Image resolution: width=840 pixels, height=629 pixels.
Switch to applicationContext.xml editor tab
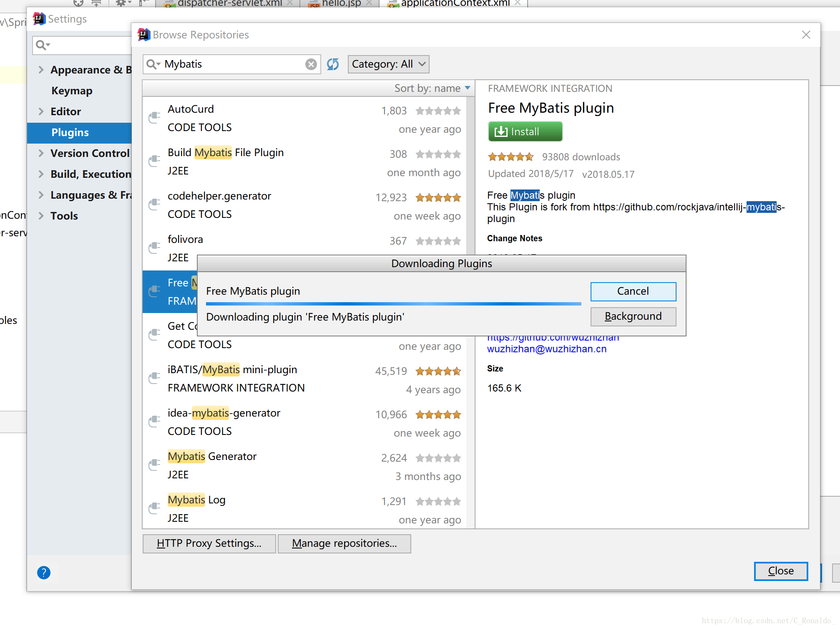pyautogui.click(x=454, y=3)
